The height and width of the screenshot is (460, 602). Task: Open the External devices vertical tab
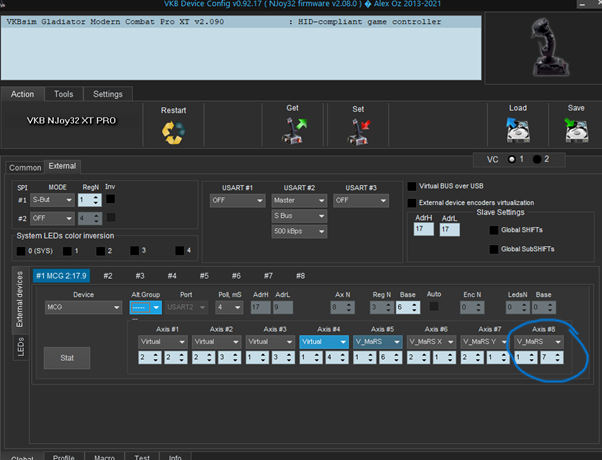tap(20, 299)
